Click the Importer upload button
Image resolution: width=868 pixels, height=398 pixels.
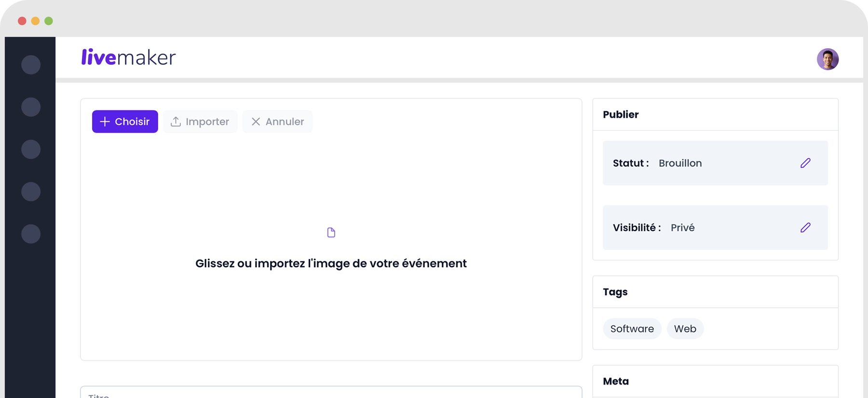coord(200,122)
